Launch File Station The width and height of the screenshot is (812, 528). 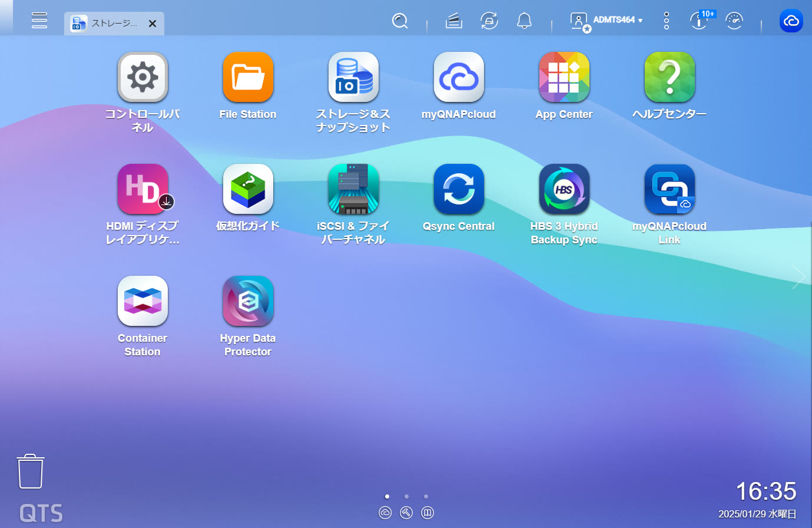click(x=248, y=77)
